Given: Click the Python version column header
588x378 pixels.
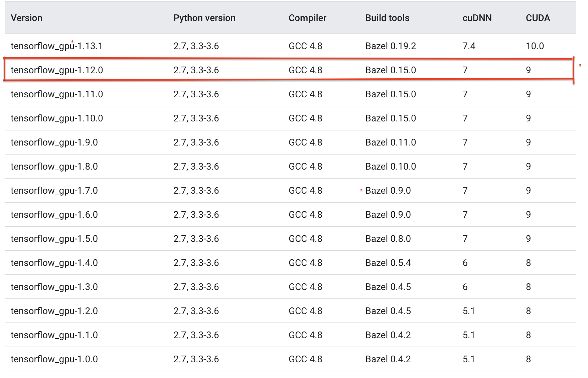Looking at the screenshot, I should 204,18.
